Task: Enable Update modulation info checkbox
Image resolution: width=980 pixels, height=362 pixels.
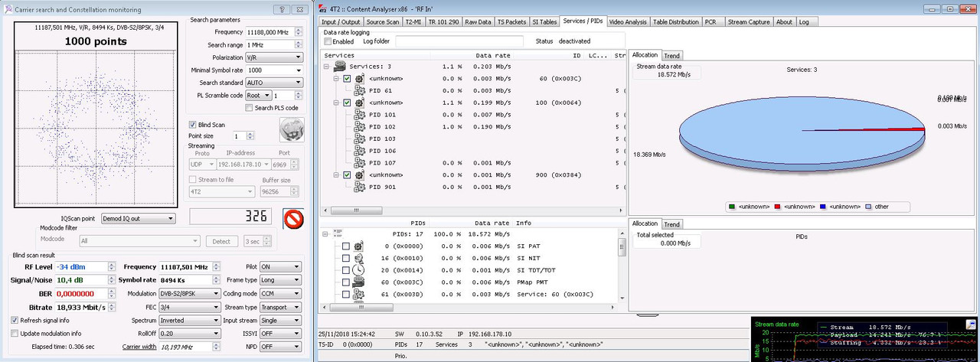Action: [15, 334]
